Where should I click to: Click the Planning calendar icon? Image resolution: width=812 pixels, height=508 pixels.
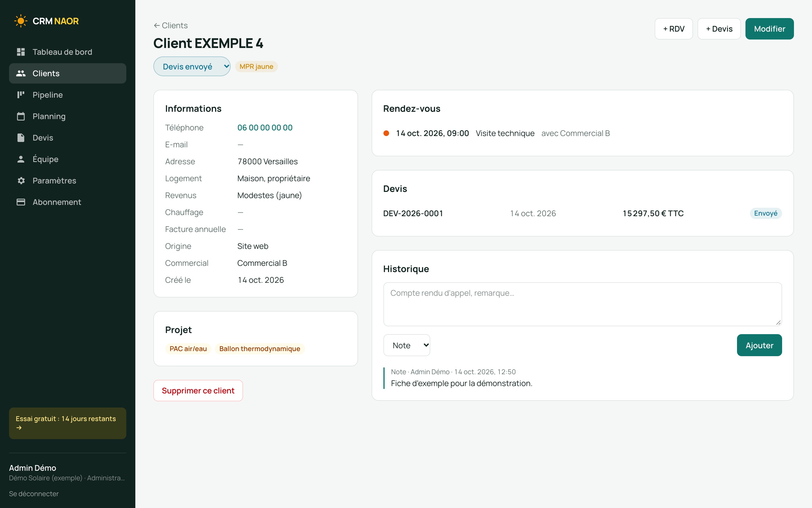tap(21, 116)
